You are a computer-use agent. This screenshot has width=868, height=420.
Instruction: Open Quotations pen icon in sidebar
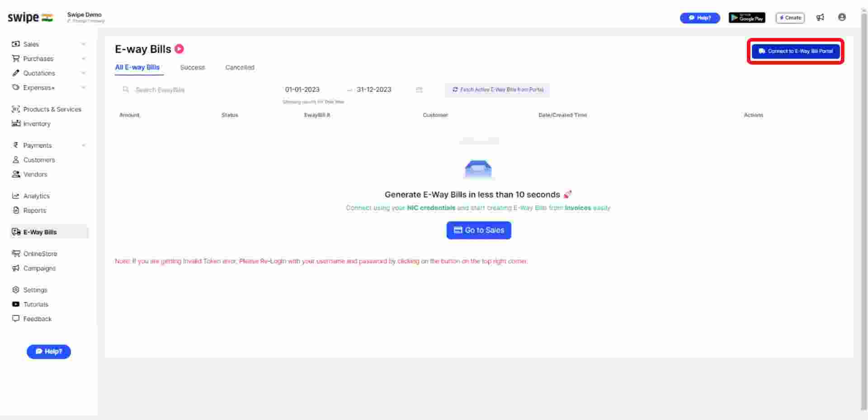[16, 73]
